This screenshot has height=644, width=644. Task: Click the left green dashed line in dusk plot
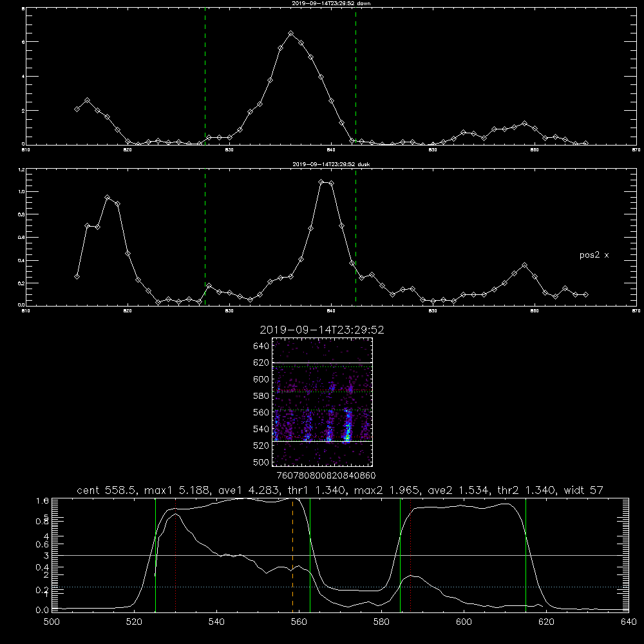coord(205,238)
